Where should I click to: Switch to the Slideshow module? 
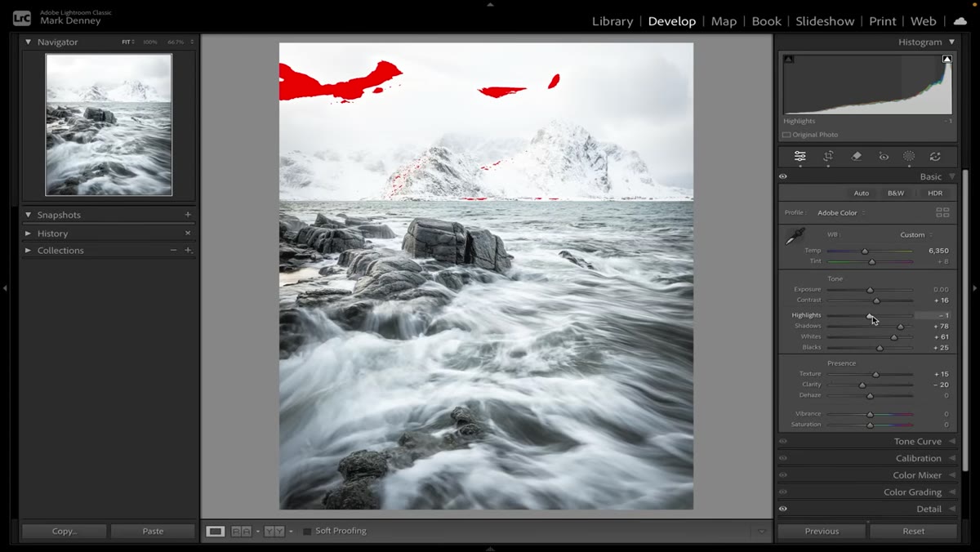point(825,21)
